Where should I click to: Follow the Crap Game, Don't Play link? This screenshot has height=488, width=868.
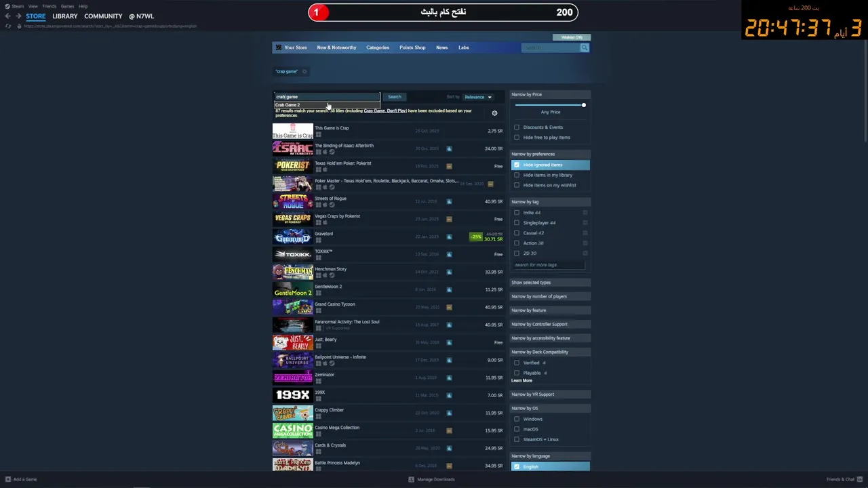[385, 110]
